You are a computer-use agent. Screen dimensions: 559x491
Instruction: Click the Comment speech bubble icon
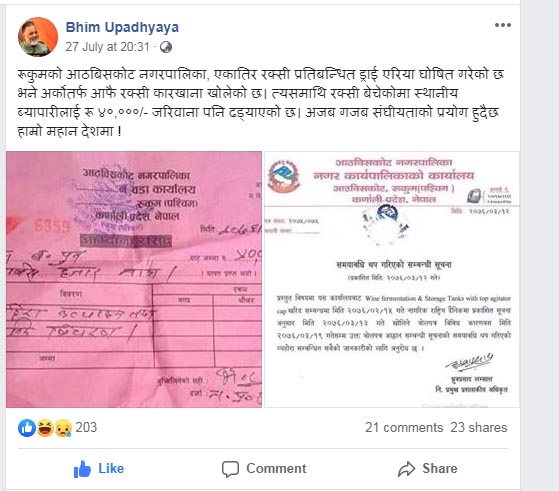[230, 469]
